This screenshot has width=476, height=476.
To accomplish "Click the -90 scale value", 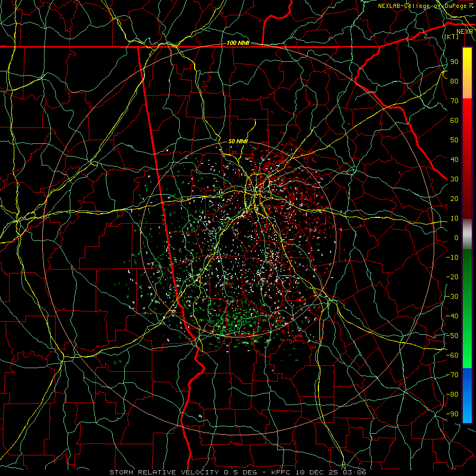I will (452, 414).
